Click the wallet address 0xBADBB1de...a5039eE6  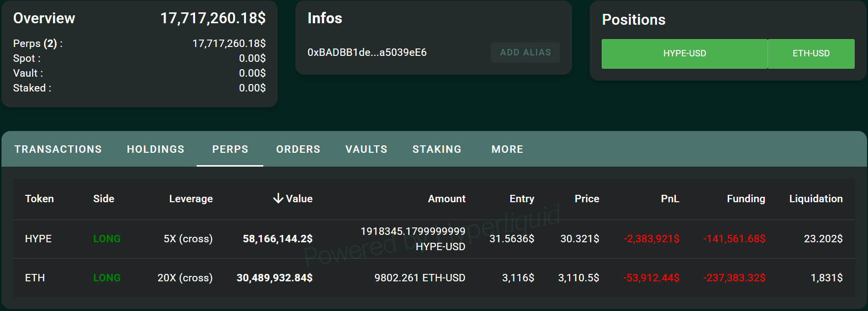point(367,52)
